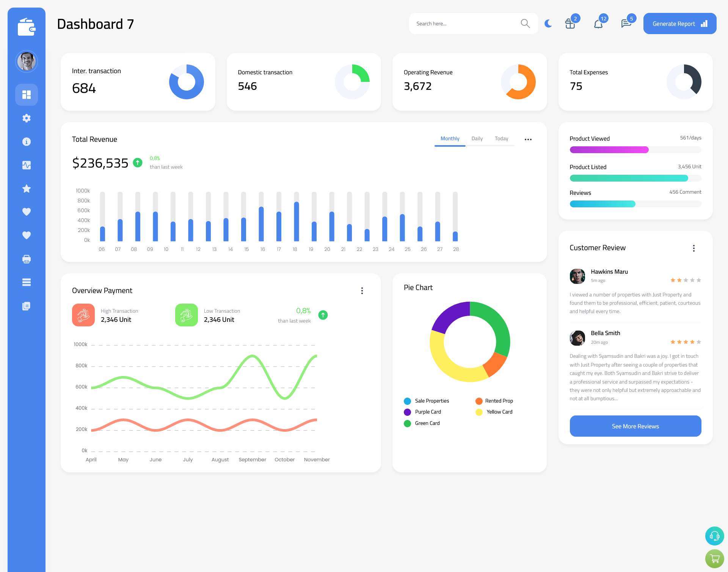The width and height of the screenshot is (728, 572).
Task: Toggle dark mode moon icon
Action: pyautogui.click(x=547, y=24)
